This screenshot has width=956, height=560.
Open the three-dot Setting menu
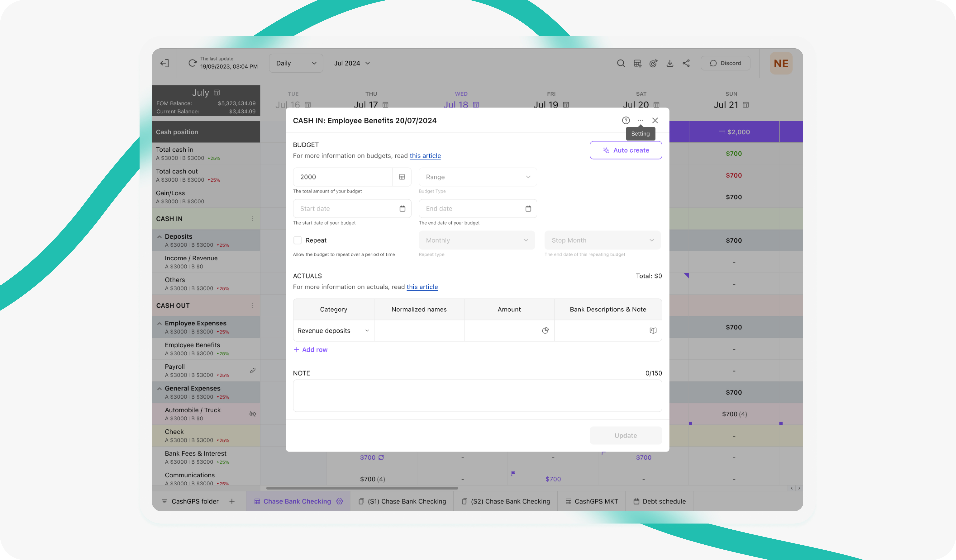pyautogui.click(x=640, y=120)
